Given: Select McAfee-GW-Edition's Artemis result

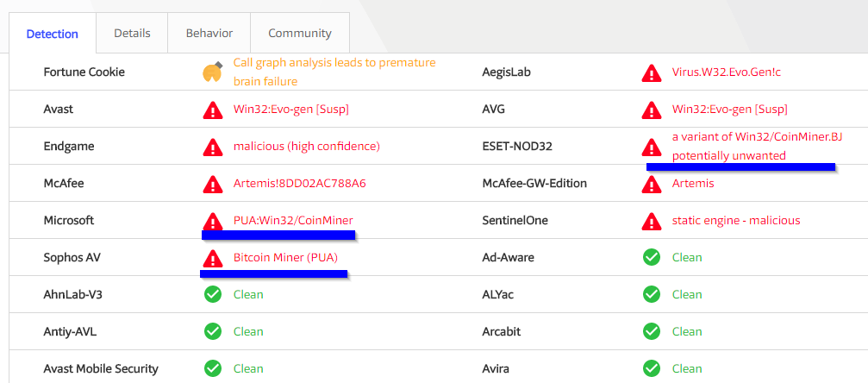Looking at the screenshot, I should point(693,184).
